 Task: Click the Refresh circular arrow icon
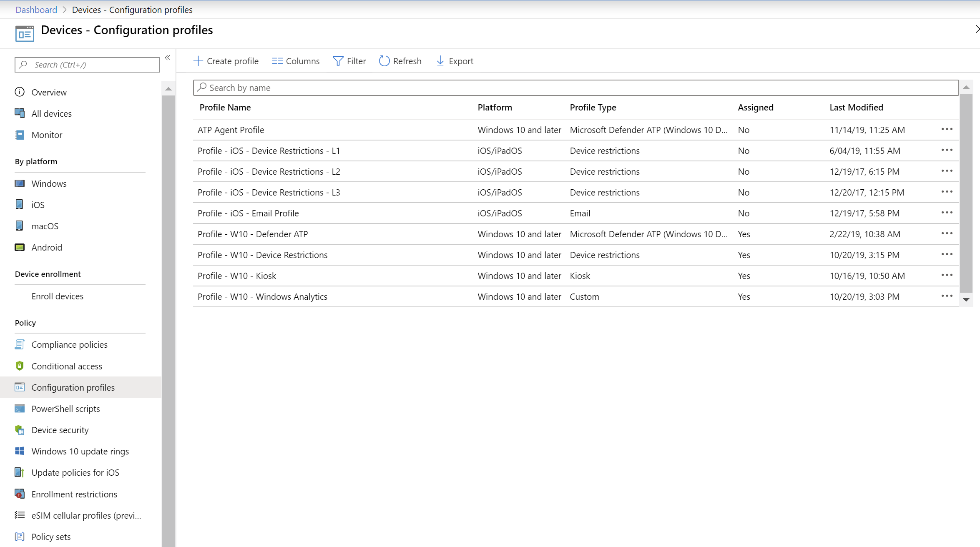[384, 61]
